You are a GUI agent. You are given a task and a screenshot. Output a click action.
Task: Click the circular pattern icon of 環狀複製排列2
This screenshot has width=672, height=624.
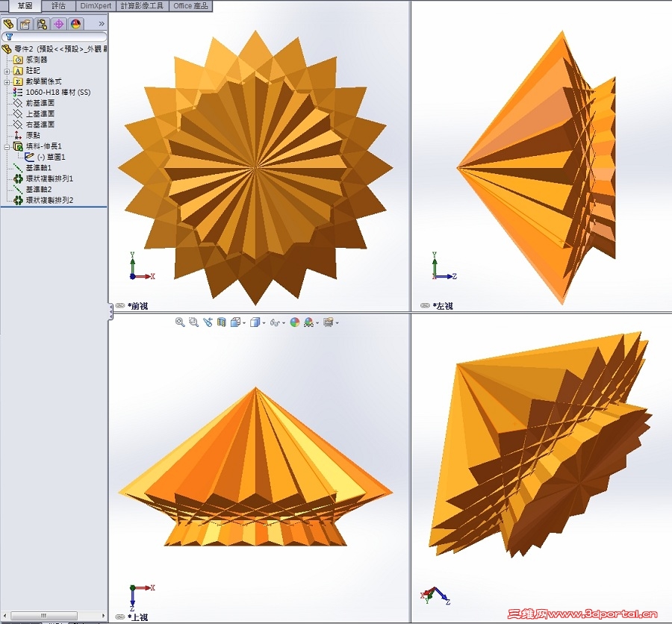coord(18,200)
